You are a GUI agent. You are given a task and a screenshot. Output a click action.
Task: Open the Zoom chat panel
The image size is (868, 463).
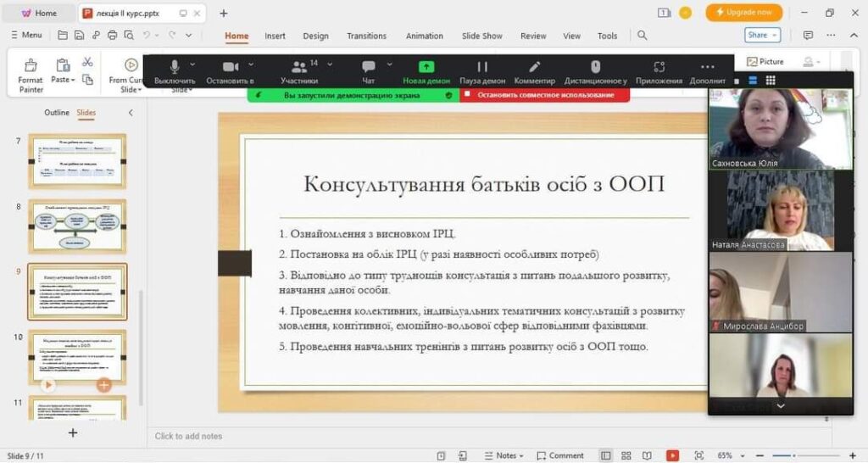[368, 72]
